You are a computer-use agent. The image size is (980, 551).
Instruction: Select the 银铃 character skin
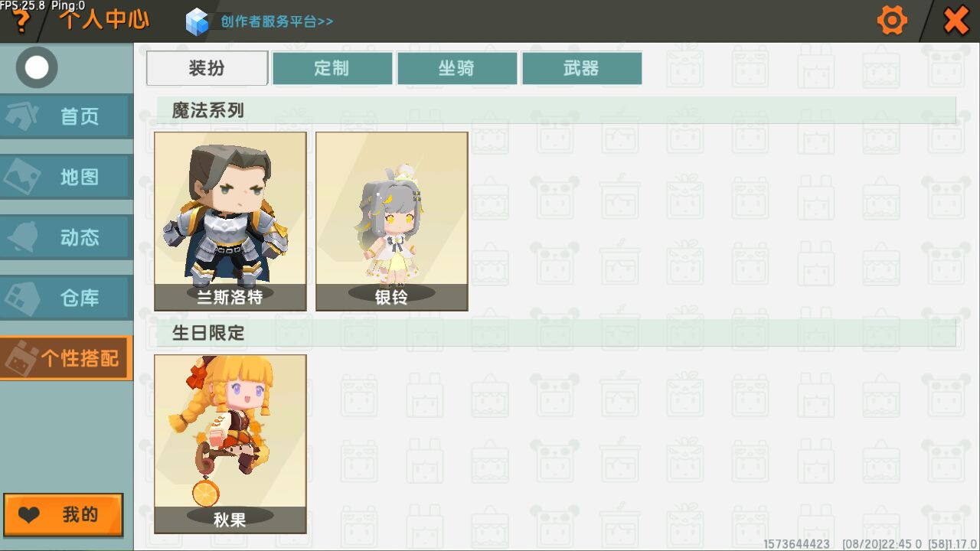tap(392, 221)
